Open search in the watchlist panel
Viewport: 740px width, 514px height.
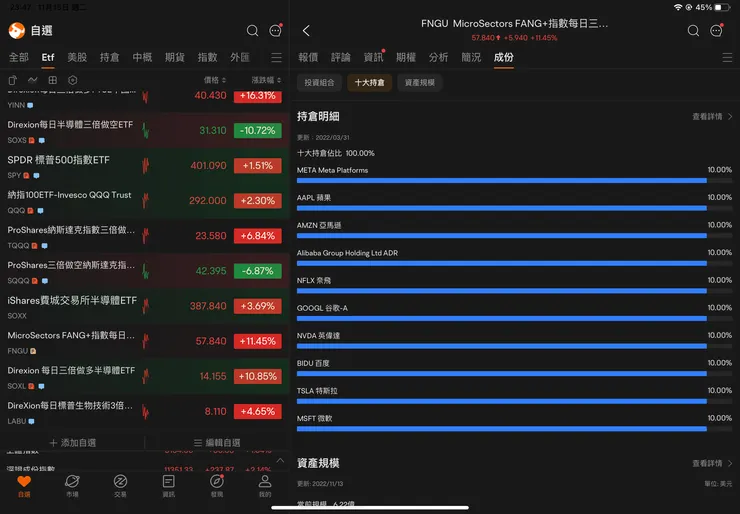(252, 31)
